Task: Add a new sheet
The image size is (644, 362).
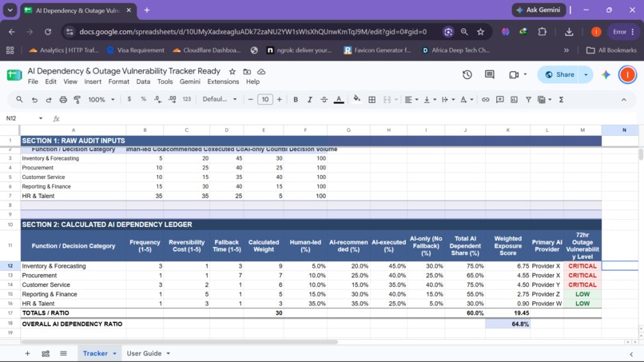Action: 27,353
